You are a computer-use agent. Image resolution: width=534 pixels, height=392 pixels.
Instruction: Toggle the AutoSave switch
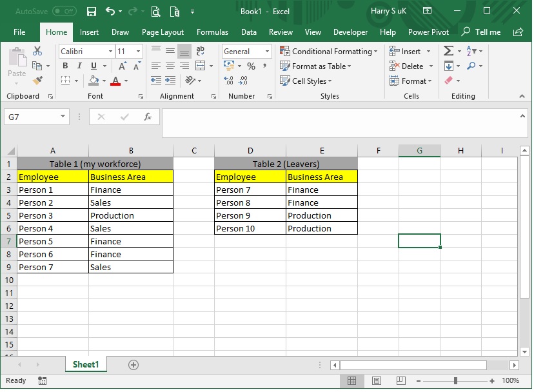[x=64, y=11]
